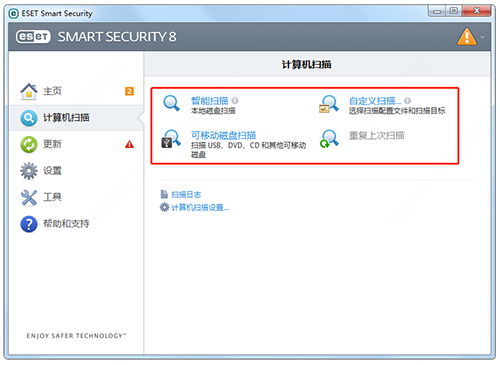Click the repeat last scan icon
This screenshot has width=500, height=365.
(x=329, y=139)
